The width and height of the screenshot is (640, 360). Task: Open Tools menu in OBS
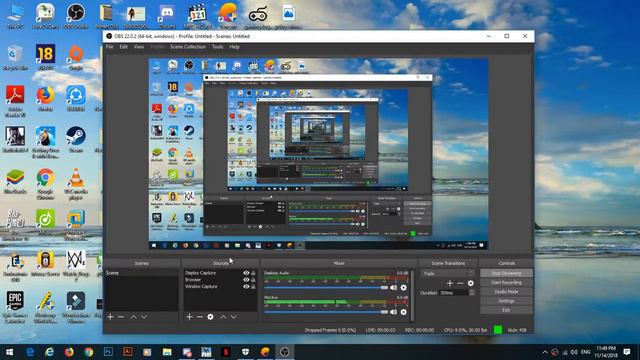click(x=218, y=47)
